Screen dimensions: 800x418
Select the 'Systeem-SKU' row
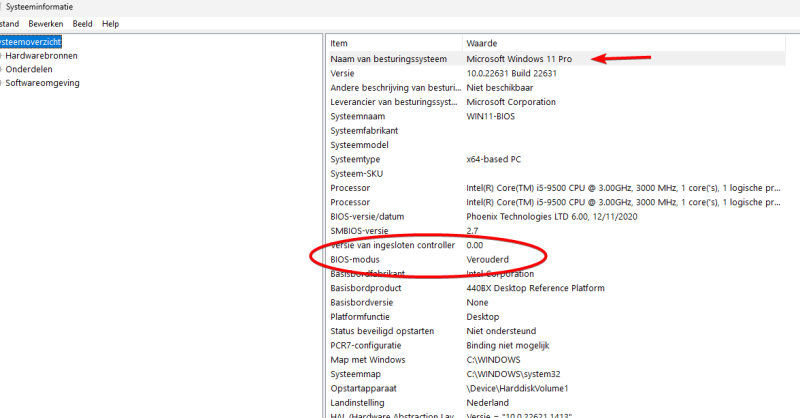pos(356,174)
